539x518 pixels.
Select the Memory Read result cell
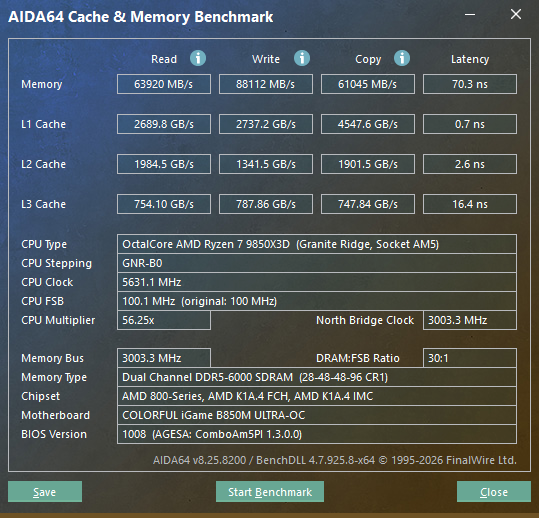click(x=164, y=84)
